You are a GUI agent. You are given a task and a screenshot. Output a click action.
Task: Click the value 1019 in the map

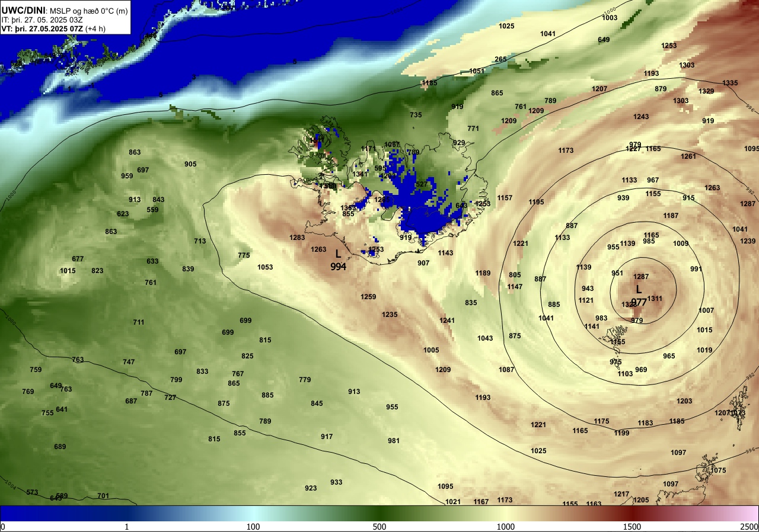pyautogui.click(x=704, y=350)
